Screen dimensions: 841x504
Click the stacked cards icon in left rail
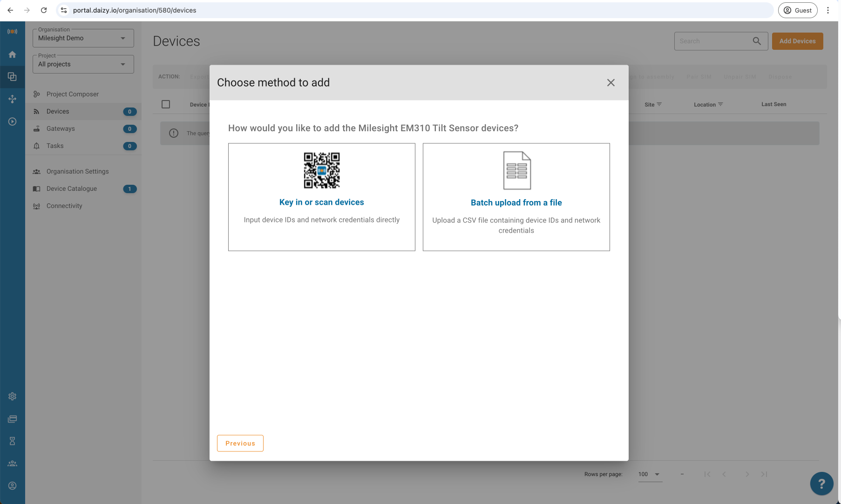point(13,419)
